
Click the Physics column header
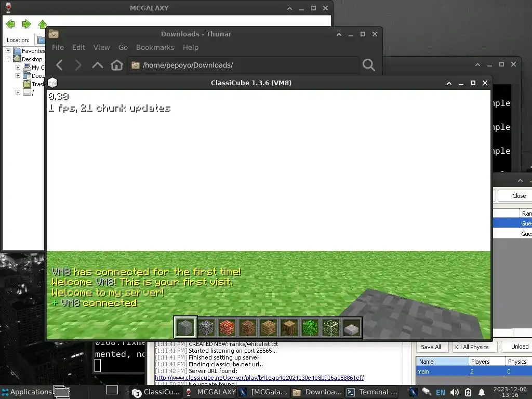(519, 362)
